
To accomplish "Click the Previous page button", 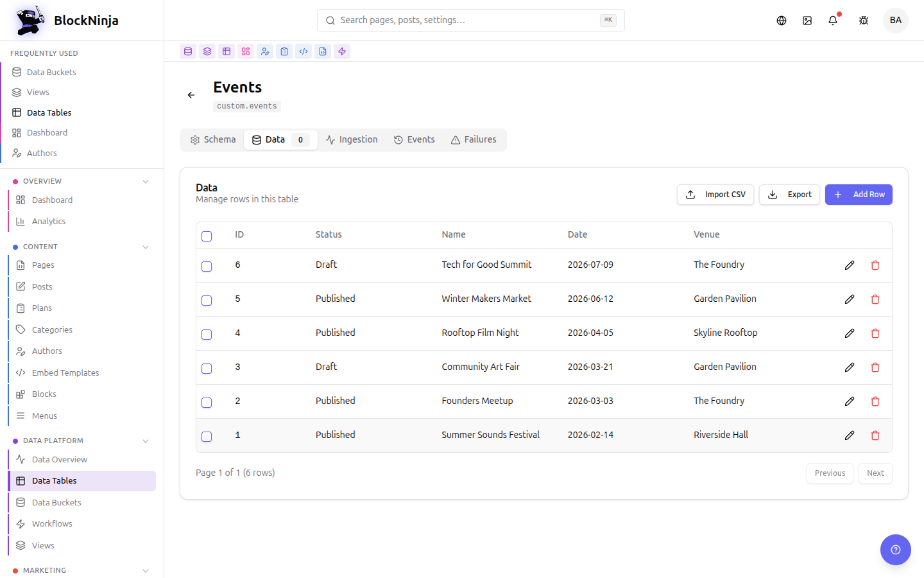I will coord(830,473).
